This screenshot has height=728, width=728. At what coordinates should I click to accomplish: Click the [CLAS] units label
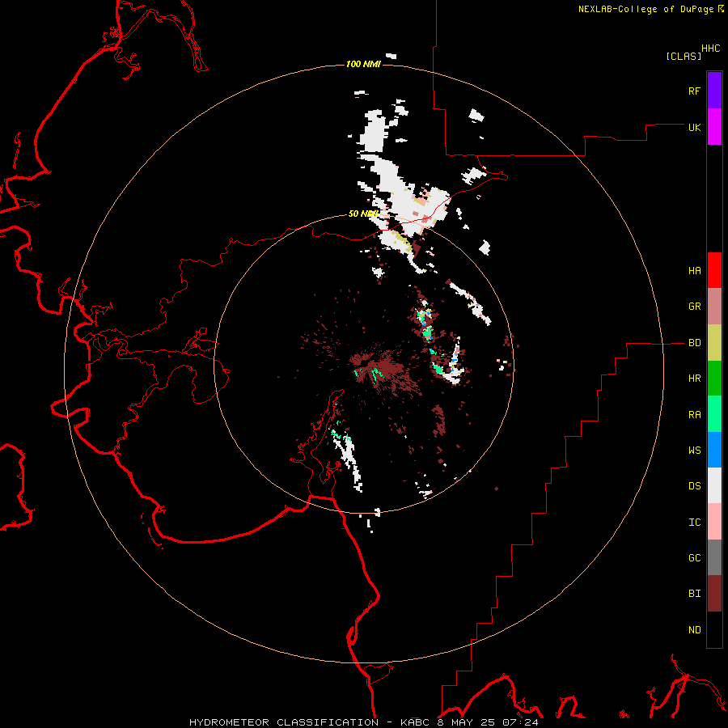coord(684,56)
